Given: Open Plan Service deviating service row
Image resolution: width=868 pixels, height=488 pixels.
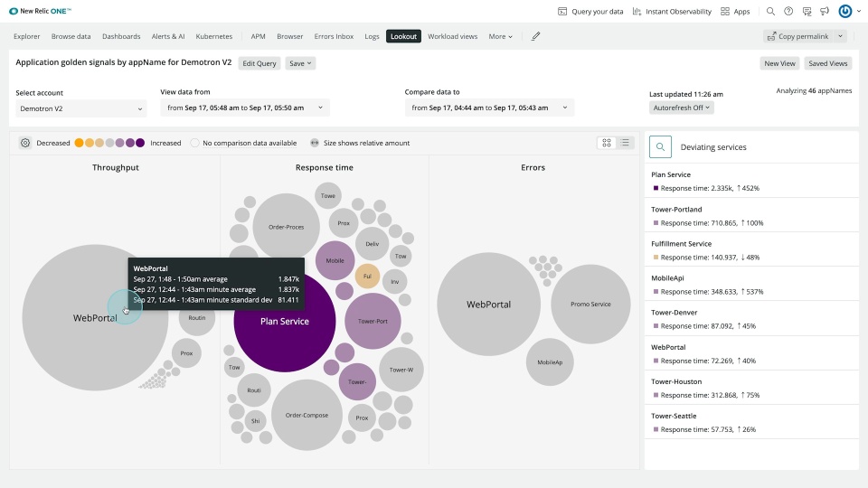Looking at the screenshot, I should pos(751,181).
